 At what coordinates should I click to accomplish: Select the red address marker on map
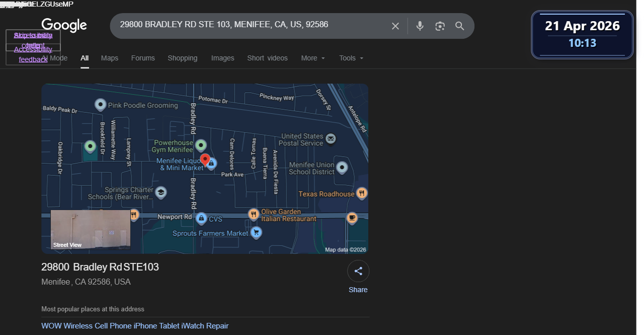click(205, 161)
